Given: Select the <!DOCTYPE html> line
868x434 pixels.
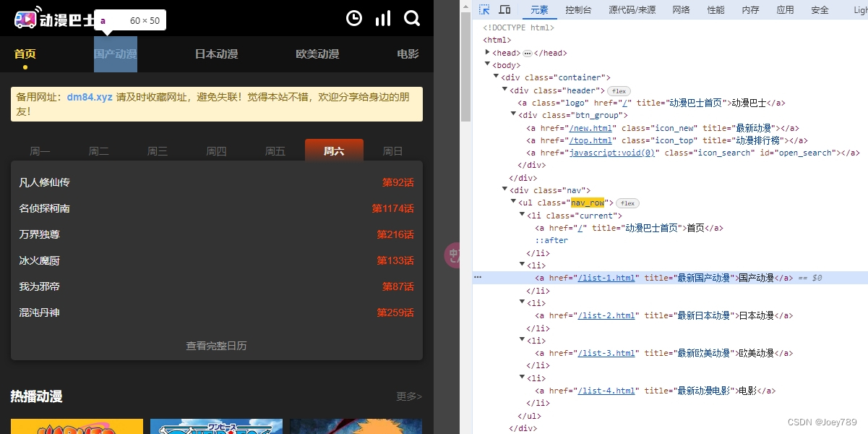Looking at the screenshot, I should click(519, 27).
